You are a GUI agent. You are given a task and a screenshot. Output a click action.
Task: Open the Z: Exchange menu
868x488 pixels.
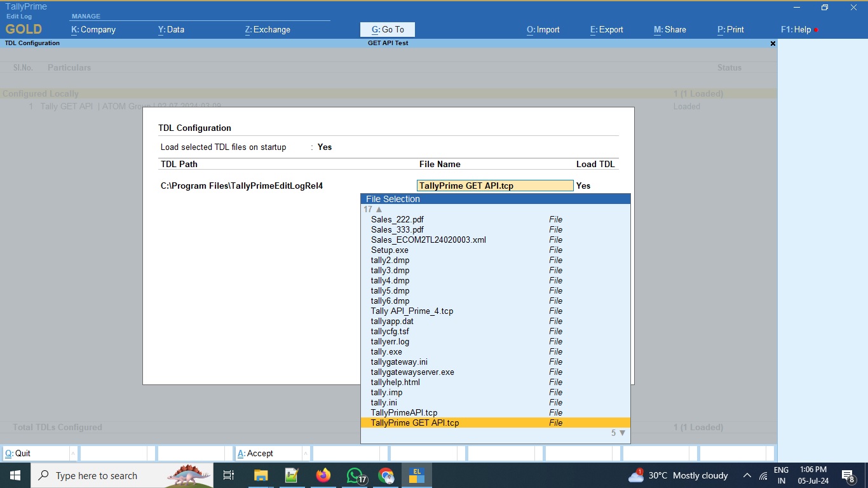pos(268,29)
